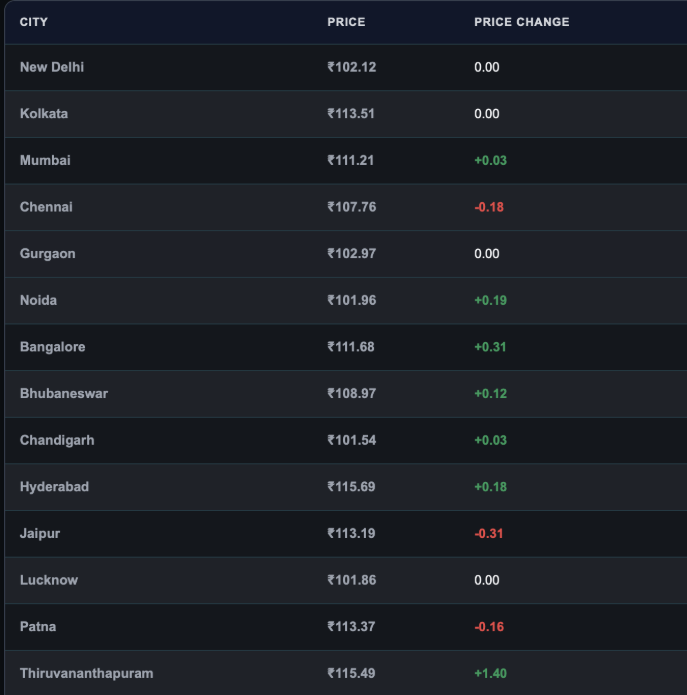Click Thiruvananthapuram city name
687x695 pixels.
click(86, 673)
